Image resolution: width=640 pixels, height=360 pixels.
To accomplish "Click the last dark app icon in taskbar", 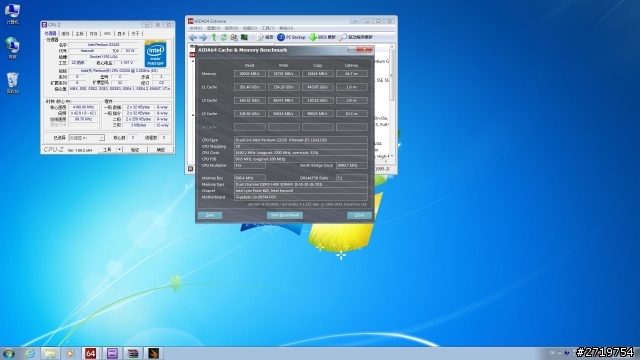I will pyautogui.click(x=153, y=353).
